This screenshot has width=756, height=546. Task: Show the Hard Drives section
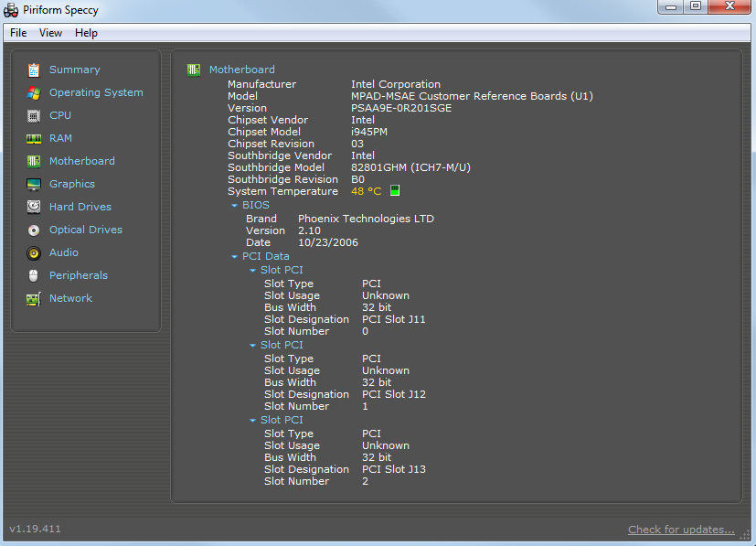(x=80, y=207)
